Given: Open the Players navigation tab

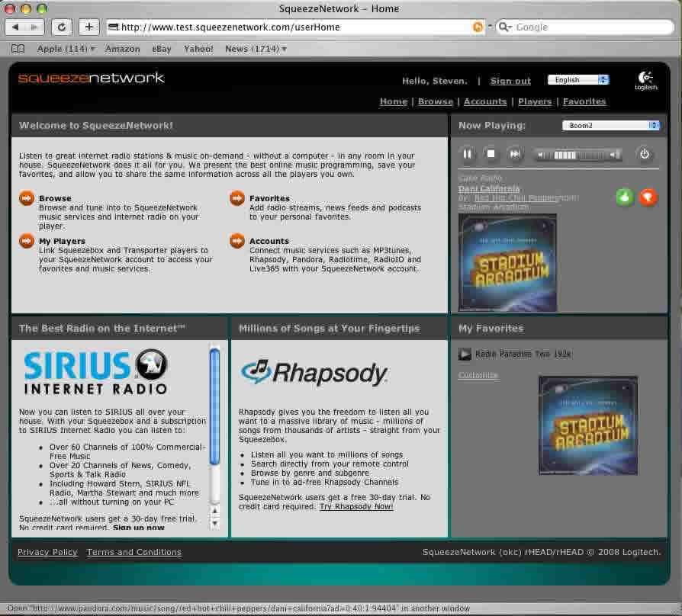Looking at the screenshot, I should tap(534, 101).
